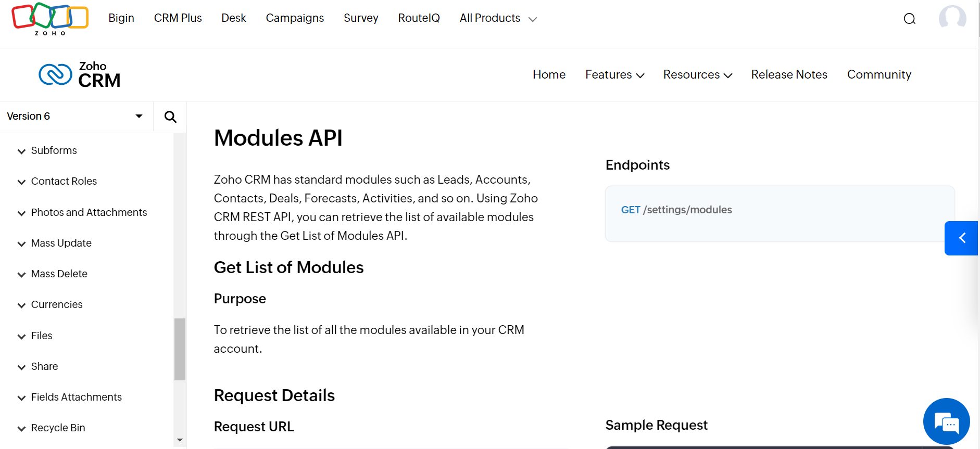Screen dimensions: 980x449
Task: Open the Community menu item
Action: coord(879,74)
